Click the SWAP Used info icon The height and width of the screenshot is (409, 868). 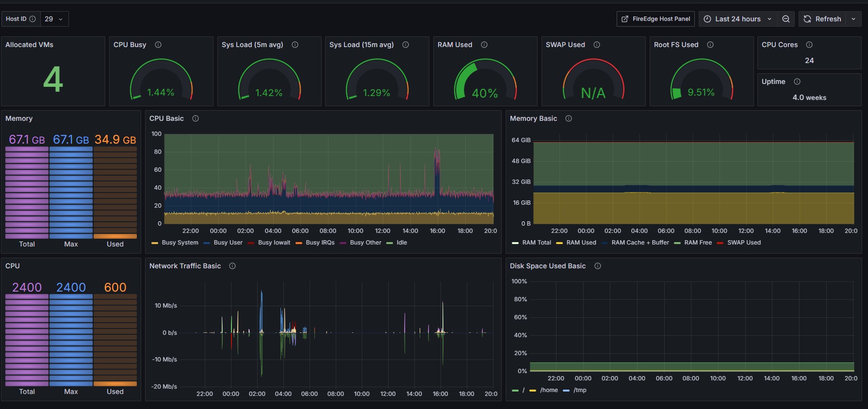(597, 45)
